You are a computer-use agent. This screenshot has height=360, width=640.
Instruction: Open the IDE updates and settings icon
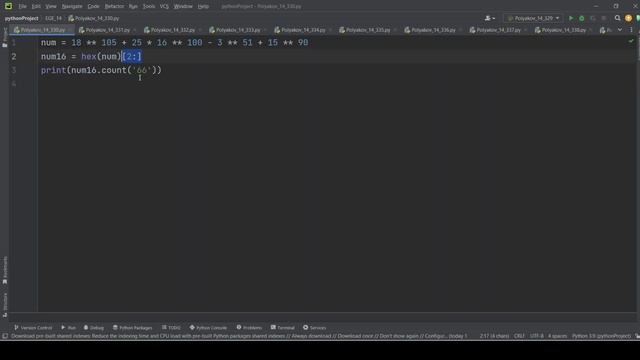pos(628,18)
